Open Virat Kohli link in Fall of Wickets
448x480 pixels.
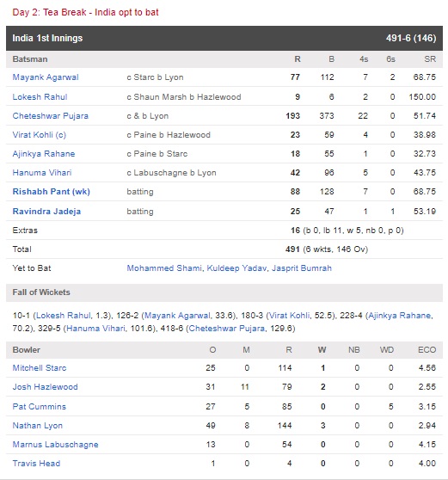tap(289, 316)
